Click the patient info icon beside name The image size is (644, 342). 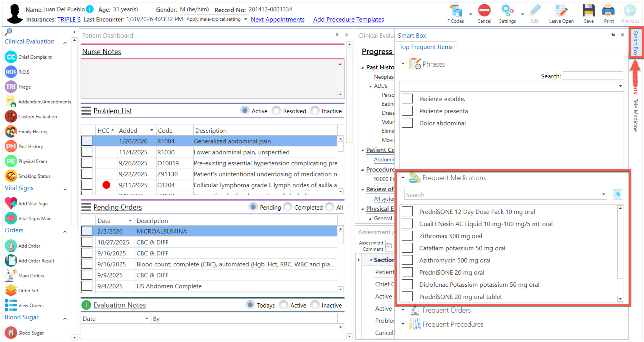tap(90, 9)
